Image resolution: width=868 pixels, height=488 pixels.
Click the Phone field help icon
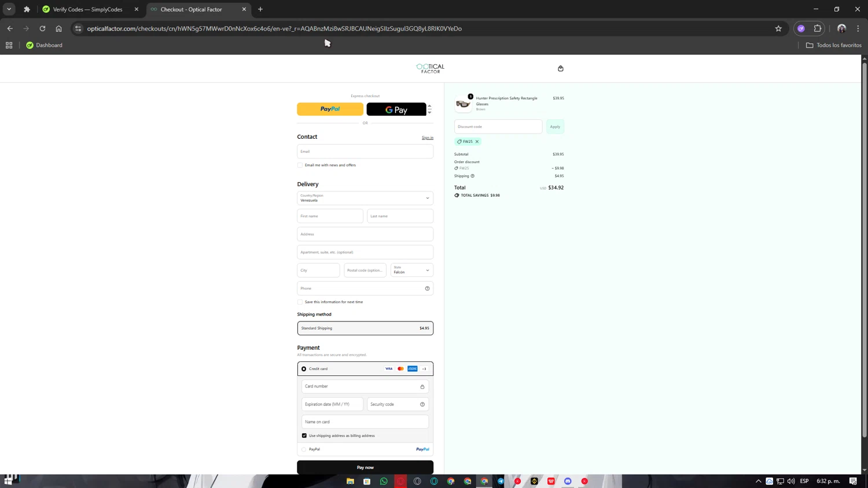point(427,289)
